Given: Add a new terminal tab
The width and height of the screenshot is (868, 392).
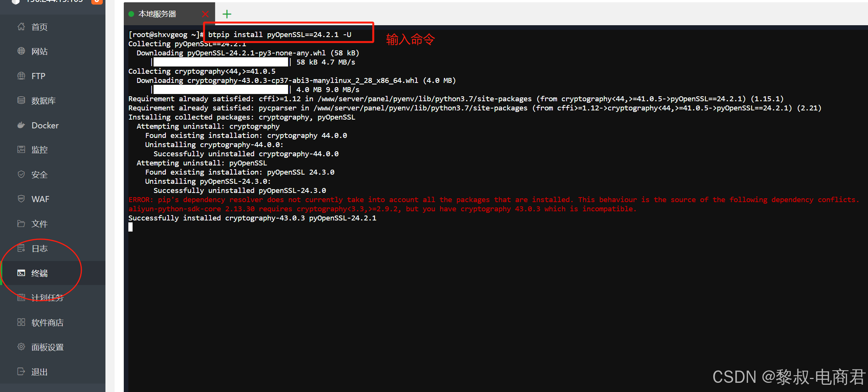Looking at the screenshot, I should coord(227,13).
